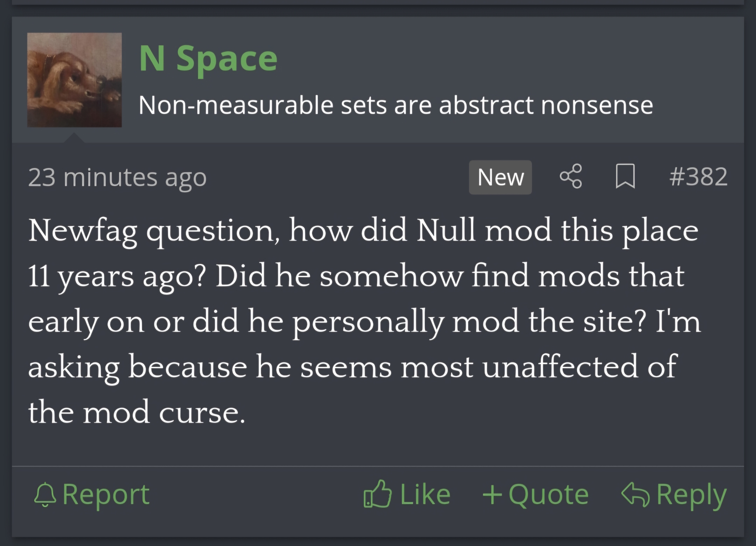Like the post by N Space
756x546 pixels.
[x=407, y=494]
